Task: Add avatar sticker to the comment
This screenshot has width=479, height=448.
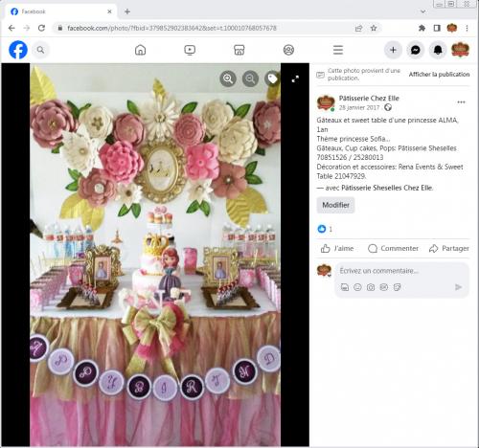Action: (x=345, y=287)
